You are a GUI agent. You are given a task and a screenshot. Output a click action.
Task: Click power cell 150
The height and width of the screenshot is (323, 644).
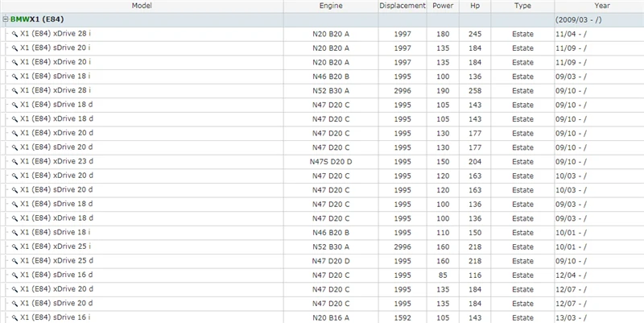443,162
